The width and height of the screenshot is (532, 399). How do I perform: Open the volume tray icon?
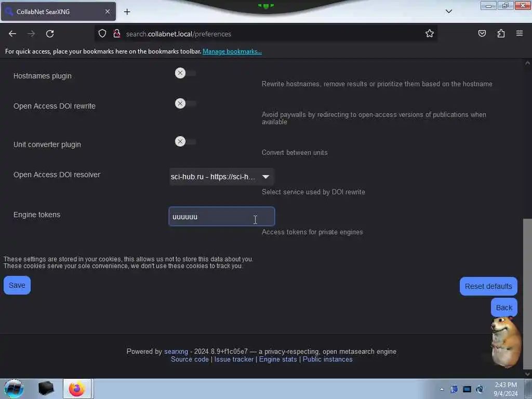click(480, 389)
